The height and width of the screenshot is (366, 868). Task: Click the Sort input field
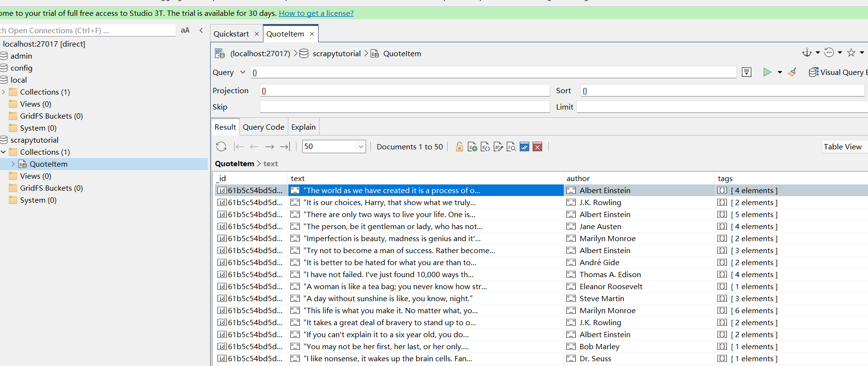[723, 90]
